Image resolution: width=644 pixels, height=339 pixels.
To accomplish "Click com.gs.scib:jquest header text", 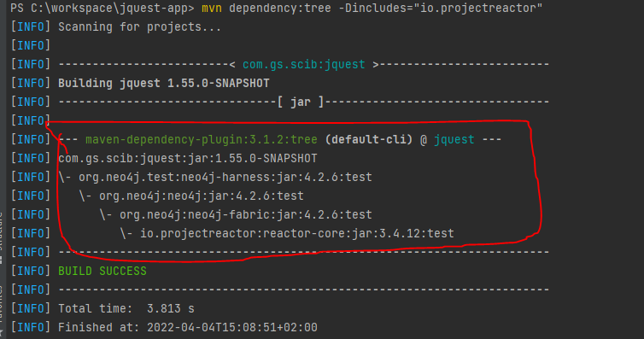I will [303, 64].
